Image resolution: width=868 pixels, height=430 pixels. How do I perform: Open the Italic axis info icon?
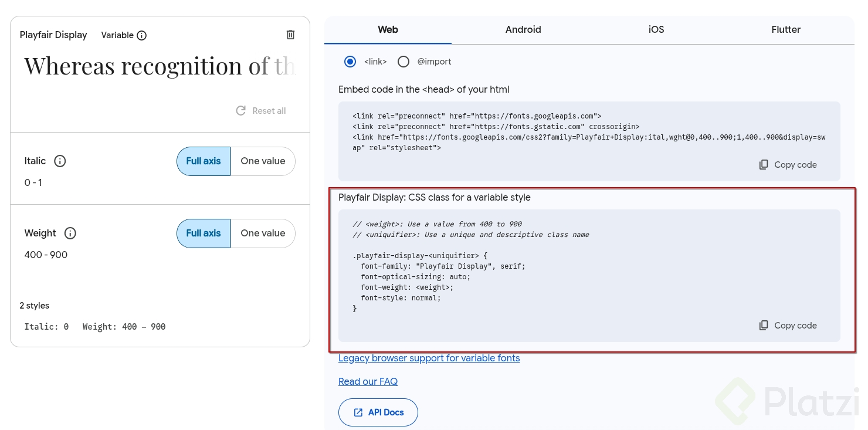(60, 161)
